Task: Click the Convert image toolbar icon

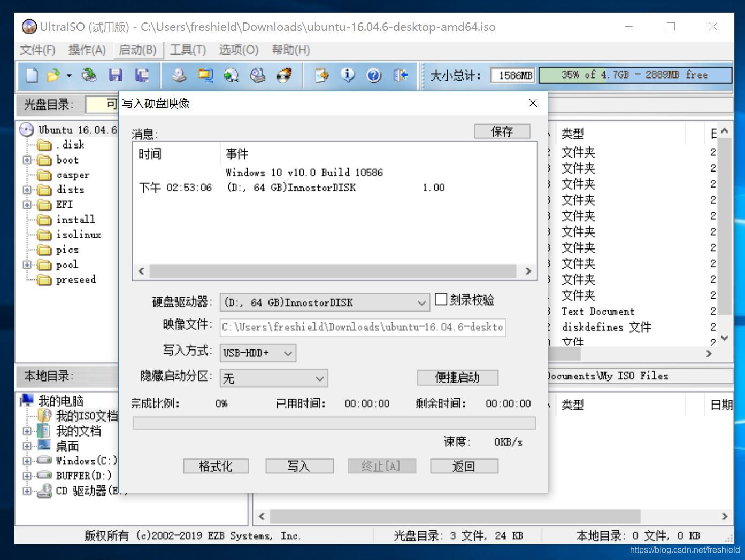Action: tap(232, 75)
